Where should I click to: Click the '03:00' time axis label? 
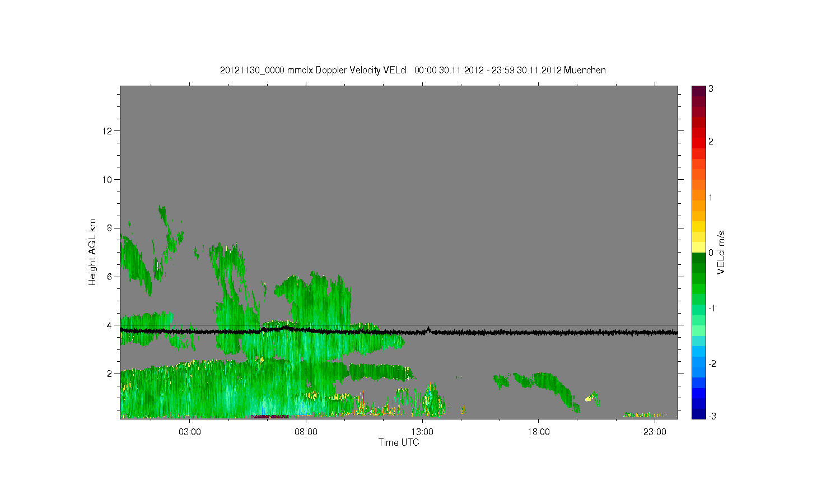[x=190, y=432]
